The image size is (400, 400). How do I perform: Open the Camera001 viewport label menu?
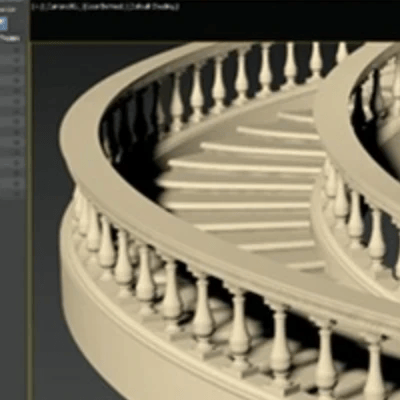(60, 6)
